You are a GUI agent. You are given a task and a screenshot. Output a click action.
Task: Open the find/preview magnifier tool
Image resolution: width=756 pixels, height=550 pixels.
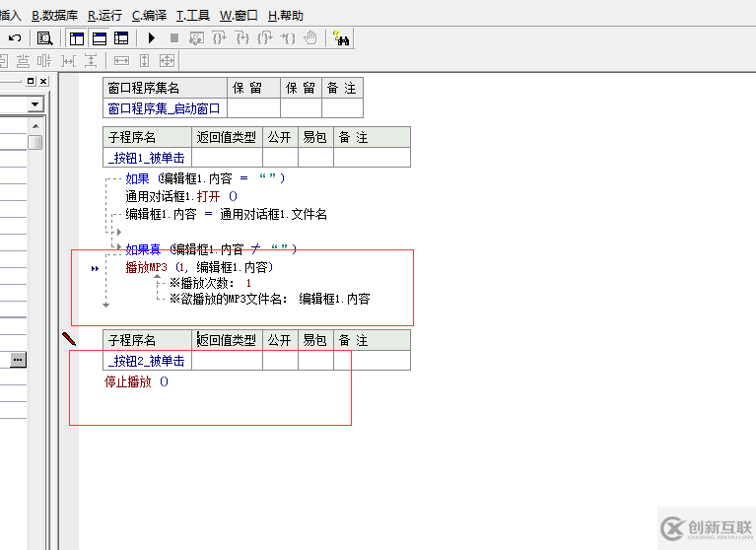point(44,38)
